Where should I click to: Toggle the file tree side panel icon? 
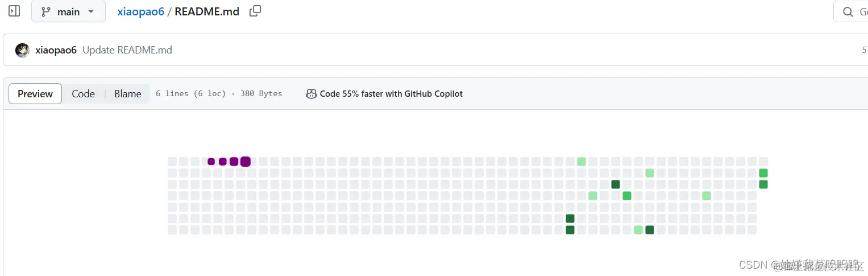coord(14,11)
